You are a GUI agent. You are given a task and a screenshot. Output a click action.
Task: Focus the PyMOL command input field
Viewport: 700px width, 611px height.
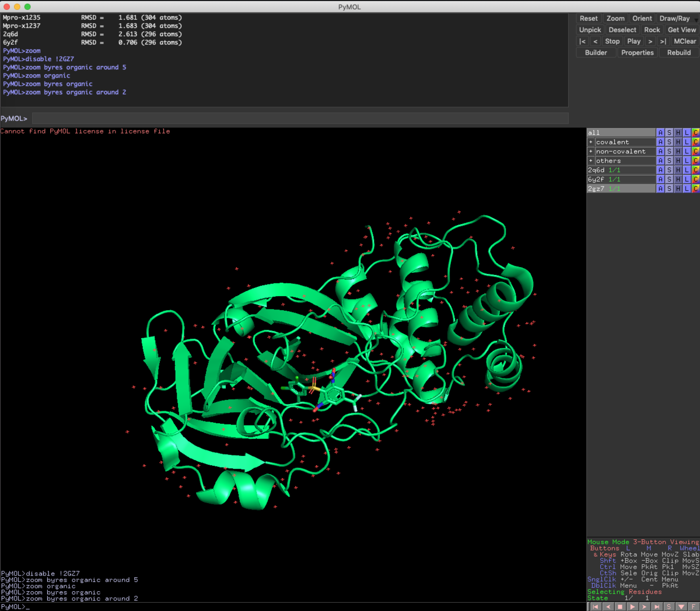tap(300, 118)
